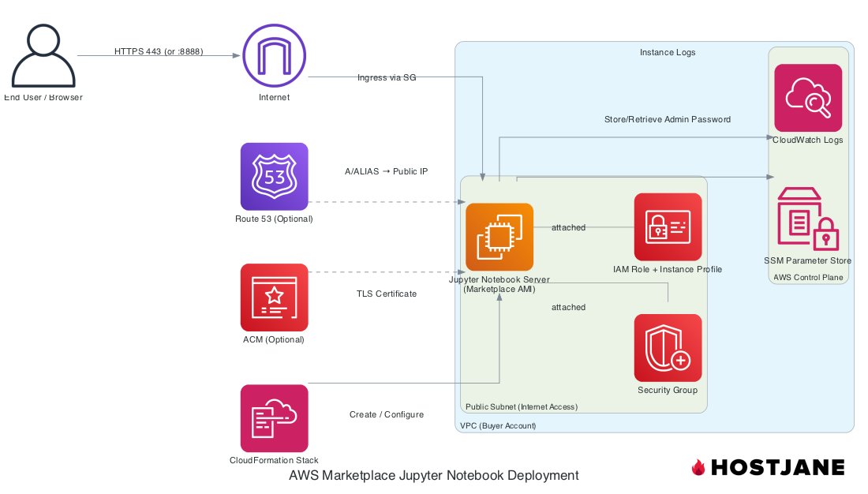Click the 'AWS Control Plane' label
Screen dimensions: 868x494
(x=808, y=278)
